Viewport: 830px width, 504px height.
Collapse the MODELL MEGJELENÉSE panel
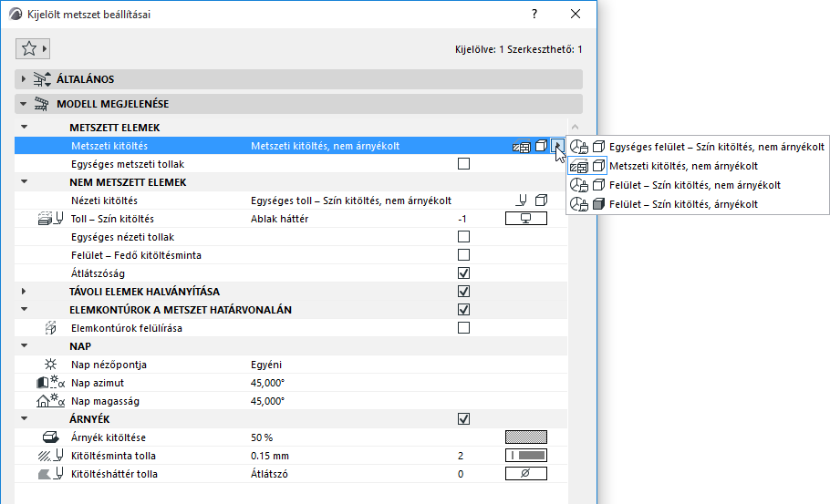point(24,104)
